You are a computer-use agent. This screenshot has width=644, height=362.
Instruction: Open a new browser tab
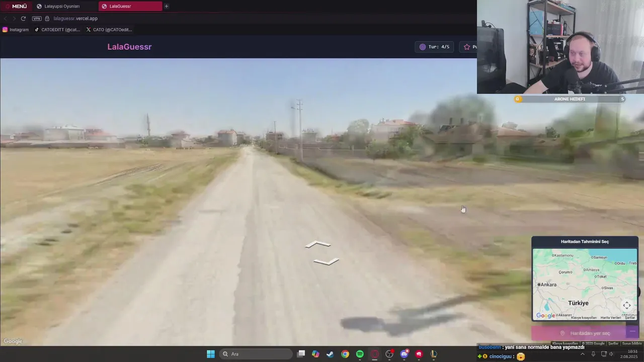(x=167, y=6)
